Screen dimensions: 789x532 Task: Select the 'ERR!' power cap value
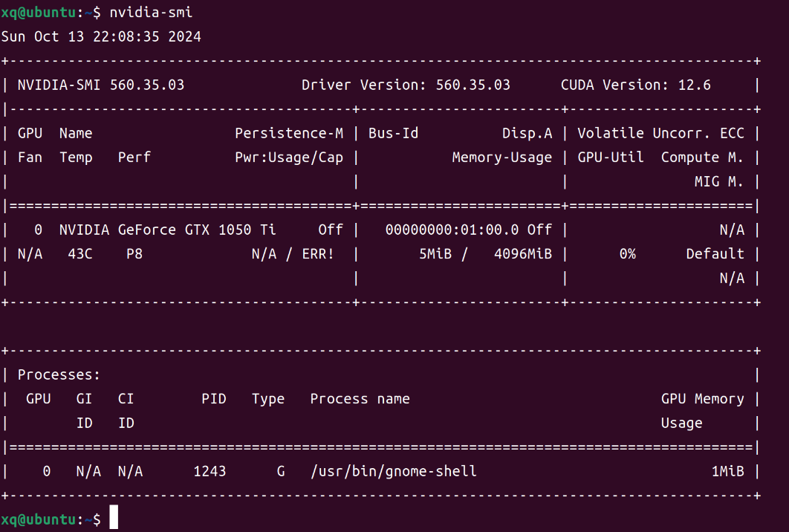tap(318, 253)
